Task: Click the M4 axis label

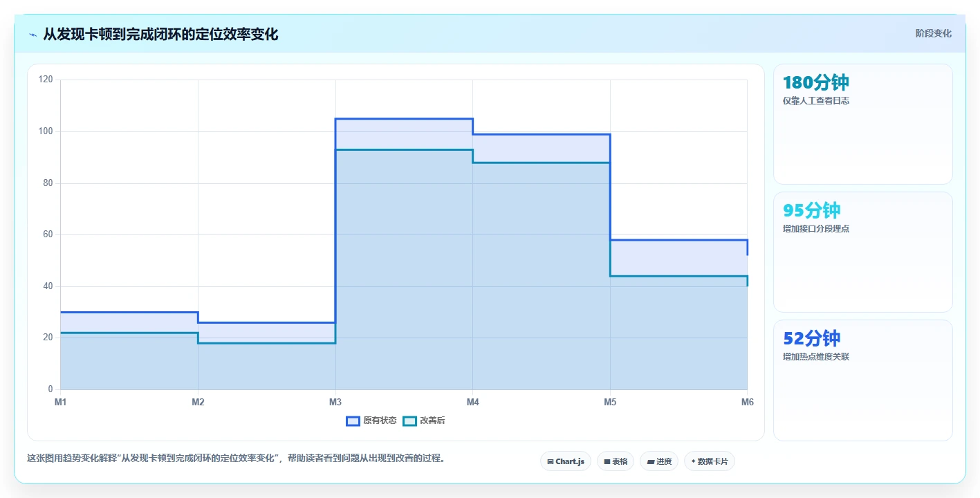Action: coord(472,402)
